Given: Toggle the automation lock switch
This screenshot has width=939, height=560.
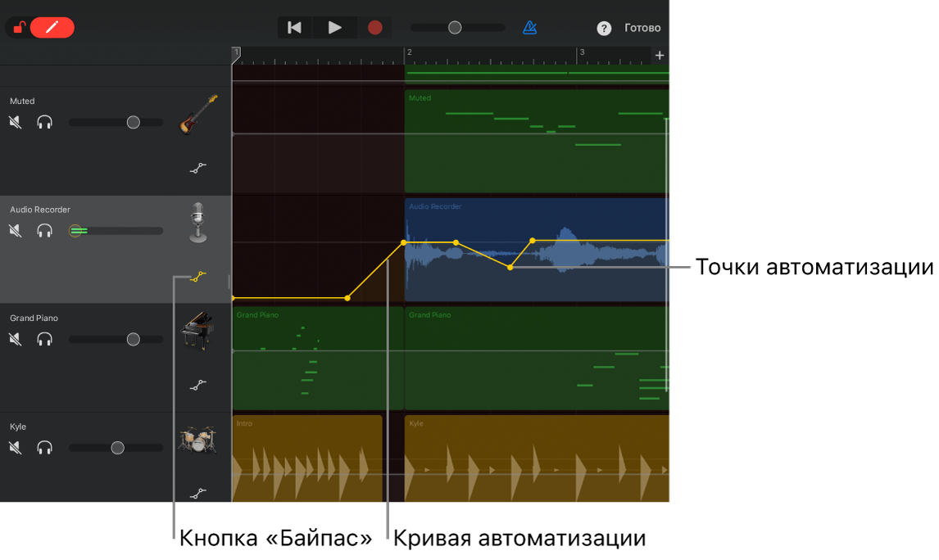Looking at the screenshot, I should (19, 28).
